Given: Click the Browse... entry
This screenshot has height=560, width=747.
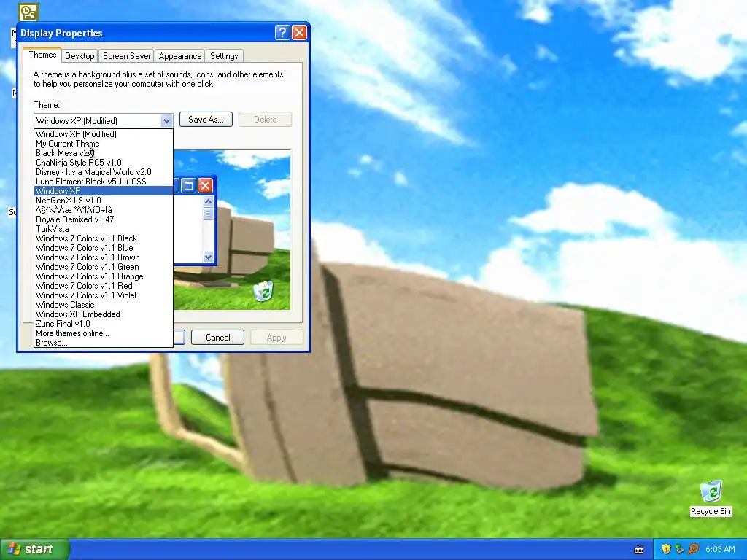Looking at the screenshot, I should click(104, 343).
